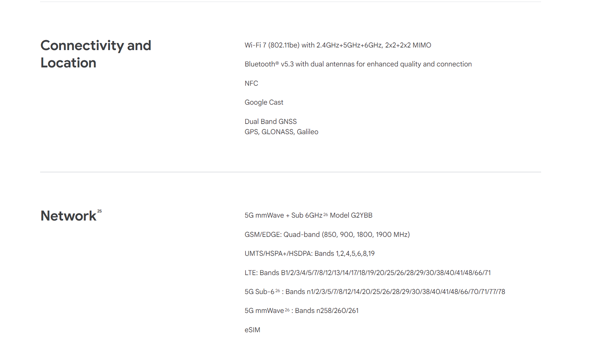
Task: Click footnote 25 next to Network heading
Action: [x=99, y=211]
